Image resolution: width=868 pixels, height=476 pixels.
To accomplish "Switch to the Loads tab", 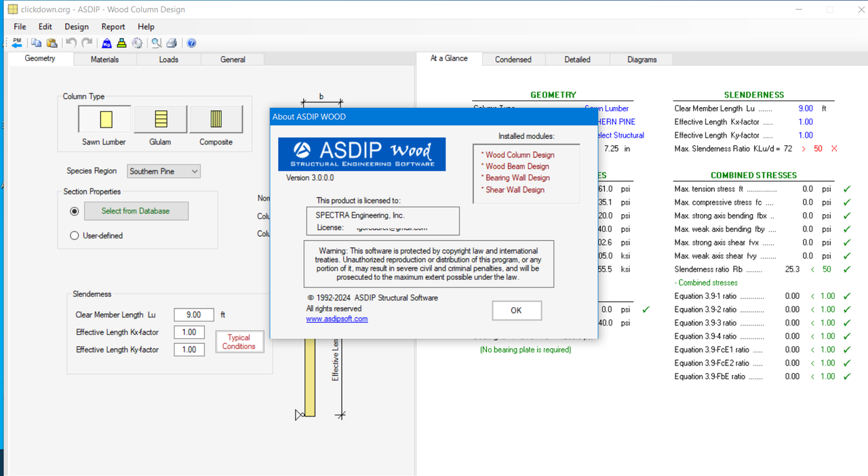I will coord(169,60).
